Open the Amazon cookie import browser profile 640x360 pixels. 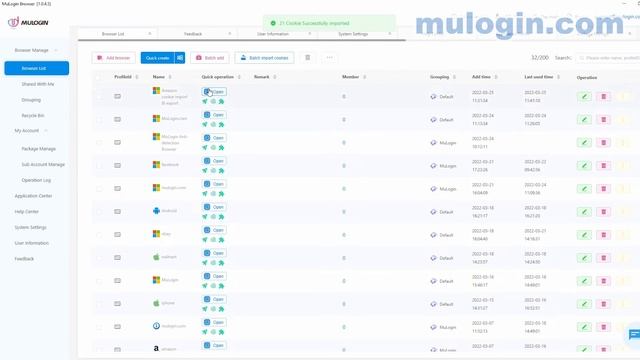click(x=214, y=92)
